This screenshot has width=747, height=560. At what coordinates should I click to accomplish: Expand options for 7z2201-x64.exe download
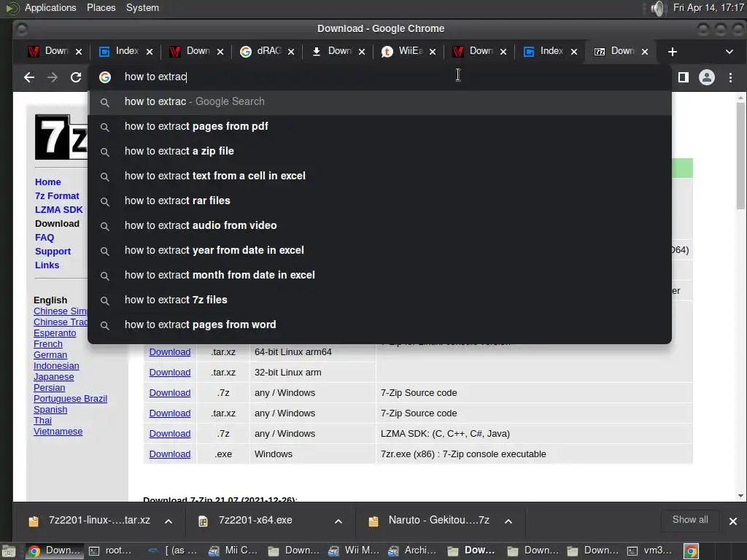pyautogui.click(x=338, y=521)
